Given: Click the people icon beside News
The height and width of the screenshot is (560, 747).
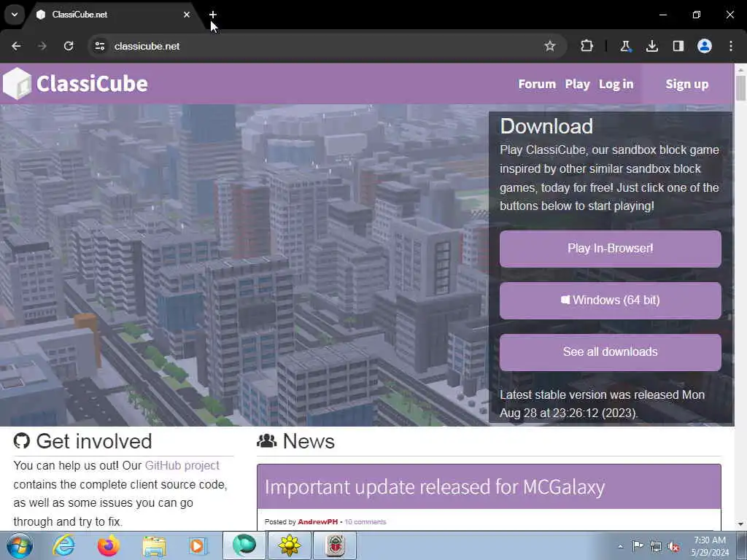Looking at the screenshot, I should [x=267, y=441].
